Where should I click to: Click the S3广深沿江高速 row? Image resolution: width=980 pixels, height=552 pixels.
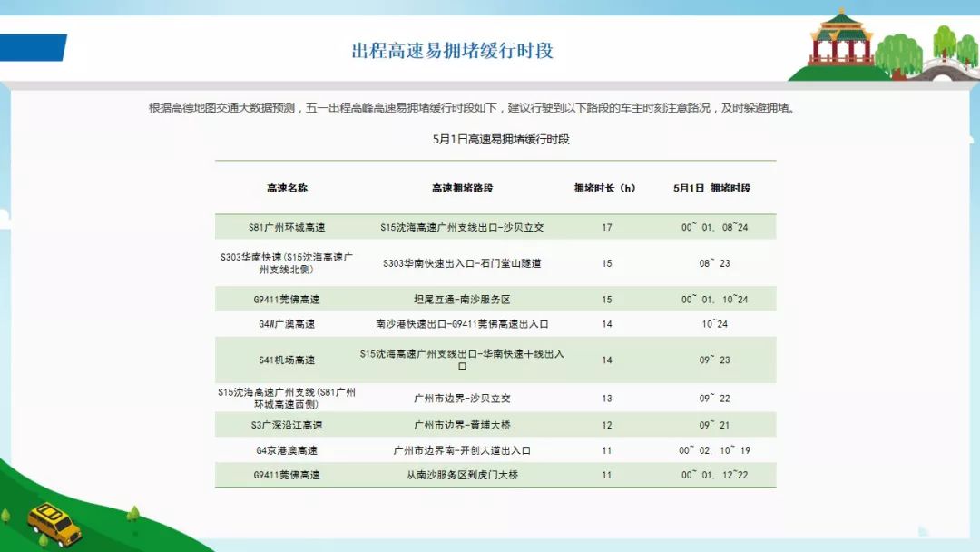(x=490, y=423)
